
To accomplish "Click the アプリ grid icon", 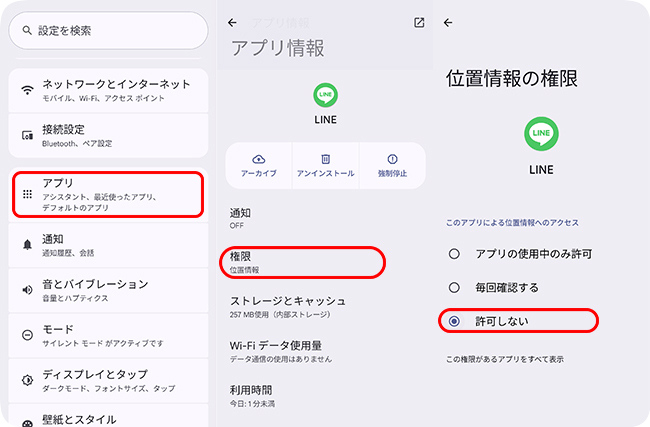I will [x=27, y=194].
